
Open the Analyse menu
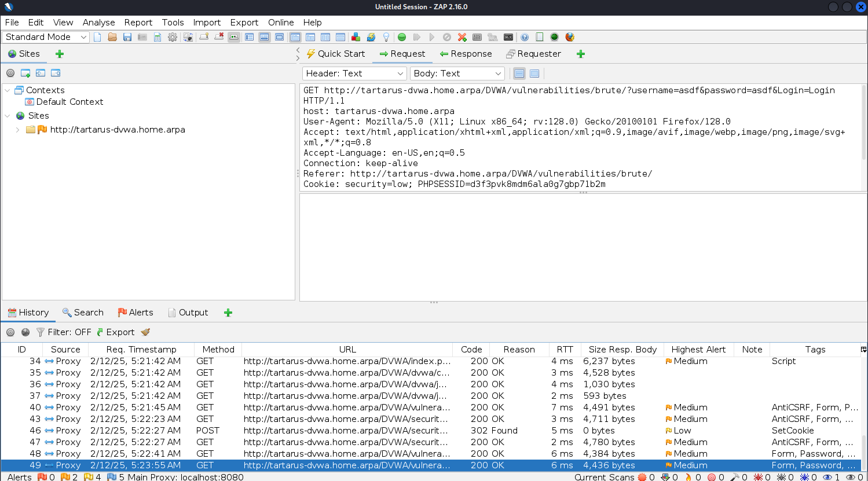click(x=98, y=23)
